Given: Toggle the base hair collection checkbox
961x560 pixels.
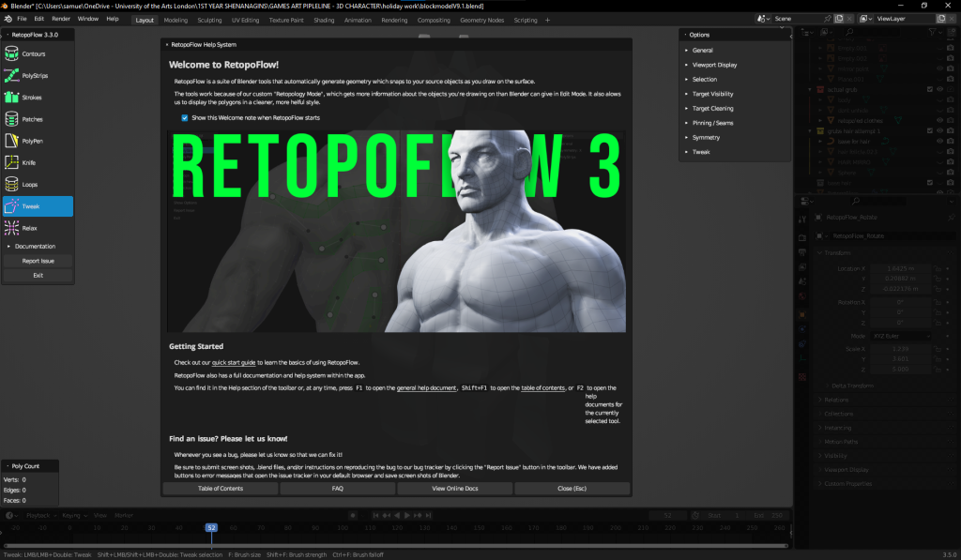Looking at the screenshot, I should tap(930, 183).
